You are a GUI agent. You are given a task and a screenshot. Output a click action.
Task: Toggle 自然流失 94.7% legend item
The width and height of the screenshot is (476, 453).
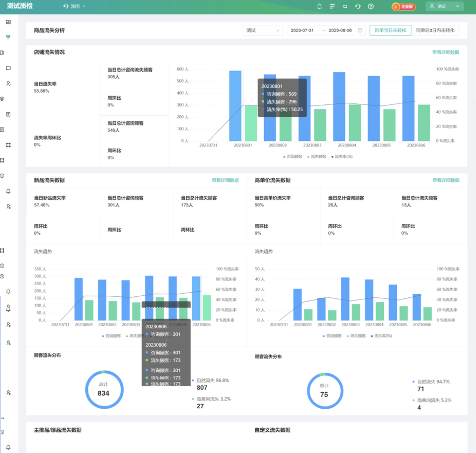click(x=431, y=382)
